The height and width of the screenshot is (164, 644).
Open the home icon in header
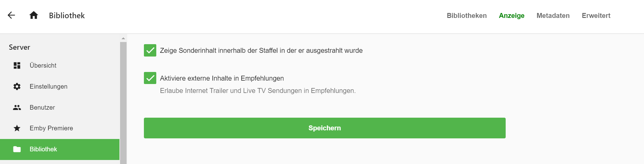click(34, 15)
